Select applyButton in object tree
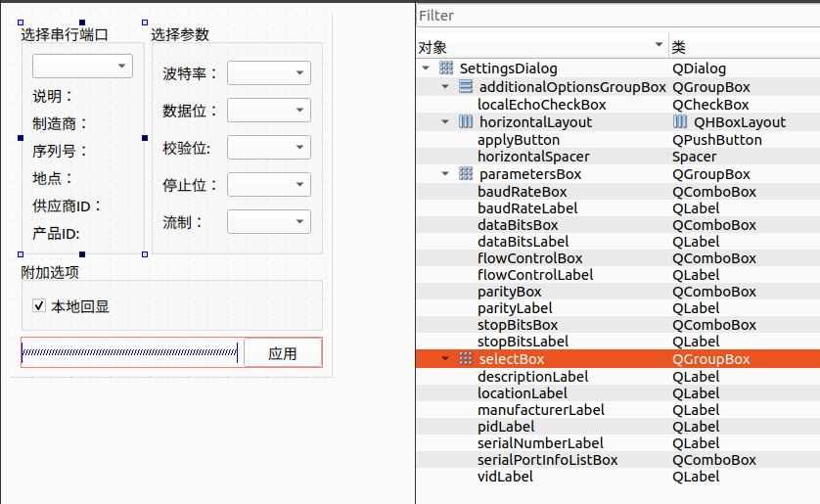 (519, 140)
